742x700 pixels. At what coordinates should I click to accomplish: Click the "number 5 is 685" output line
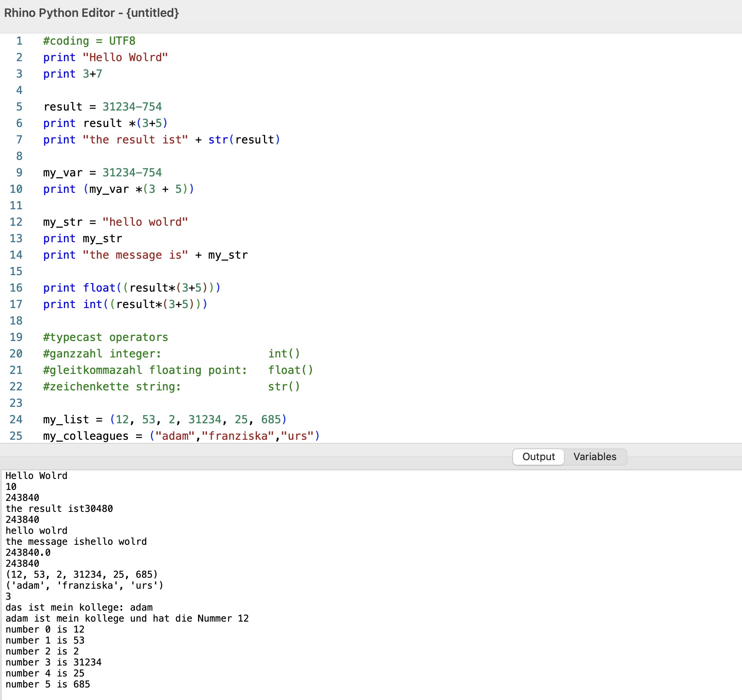(47, 684)
